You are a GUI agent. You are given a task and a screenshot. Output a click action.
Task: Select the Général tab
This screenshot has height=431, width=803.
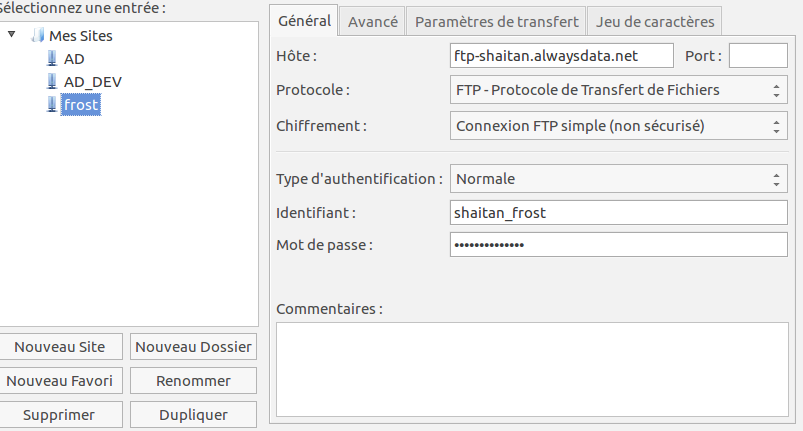[304, 20]
